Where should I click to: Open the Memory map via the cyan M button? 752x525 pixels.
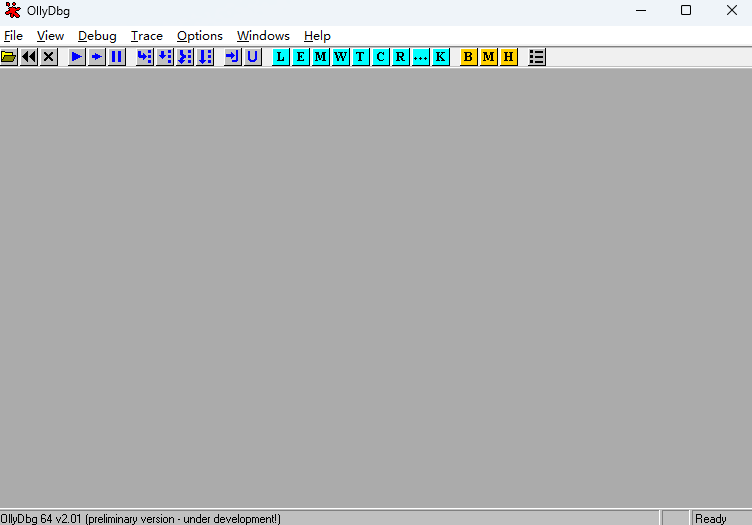pyautogui.click(x=321, y=57)
